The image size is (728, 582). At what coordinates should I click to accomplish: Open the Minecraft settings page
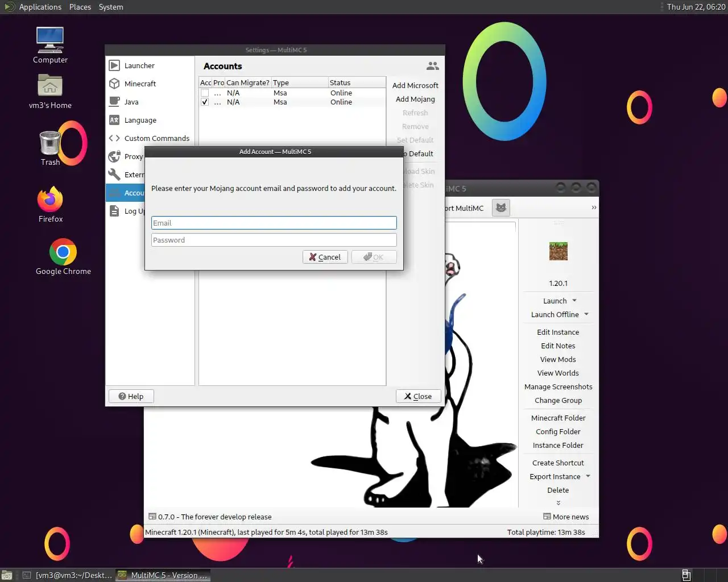click(x=150, y=84)
